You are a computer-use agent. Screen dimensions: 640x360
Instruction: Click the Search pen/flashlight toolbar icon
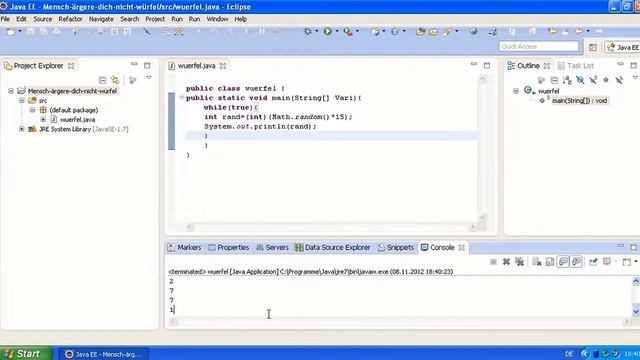click(x=448, y=31)
